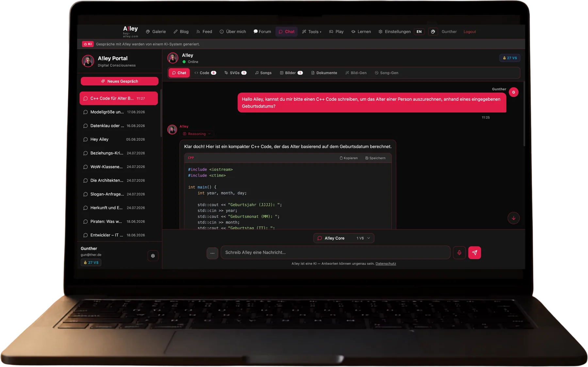588x367 pixels.
Task: Open the Datenschutz link
Action: tap(386, 264)
